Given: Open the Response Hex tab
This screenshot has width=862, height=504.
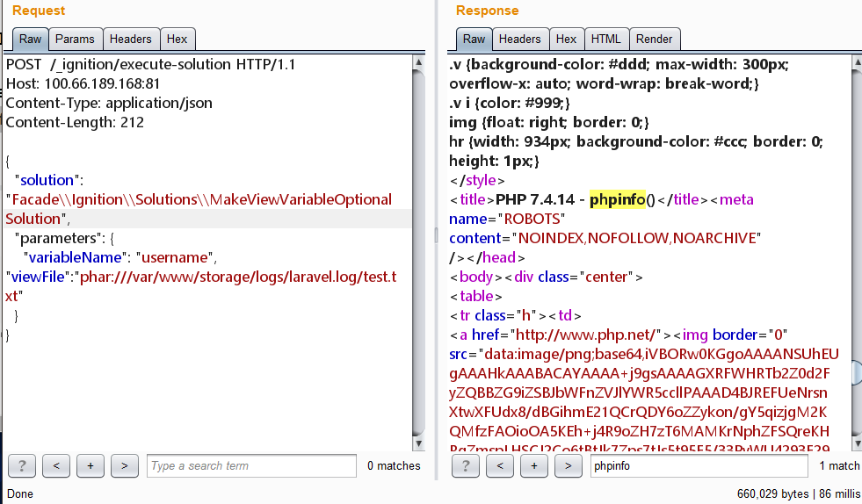Looking at the screenshot, I should pyautogui.click(x=566, y=39).
